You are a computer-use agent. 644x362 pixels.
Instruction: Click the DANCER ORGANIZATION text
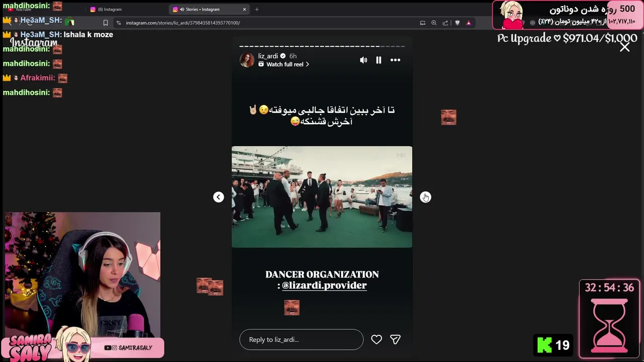tap(322, 274)
